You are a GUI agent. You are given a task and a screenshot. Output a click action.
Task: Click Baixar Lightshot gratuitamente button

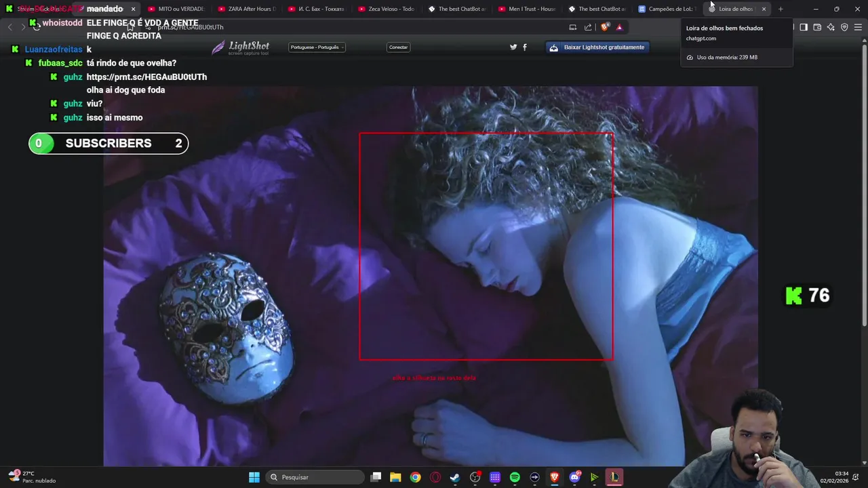coord(597,47)
